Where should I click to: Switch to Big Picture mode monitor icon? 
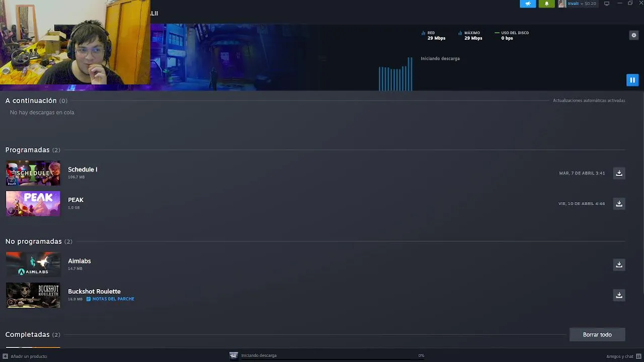pyautogui.click(x=607, y=4)
